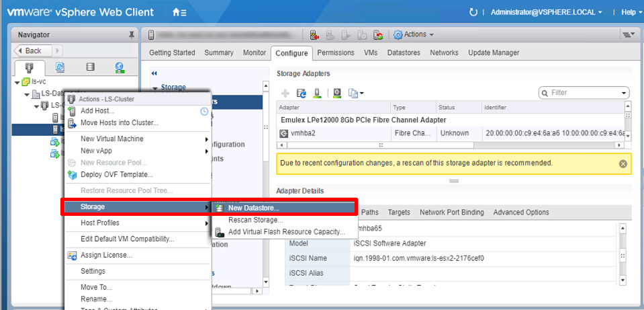Click the Deploy OVF Template icon
Image resolution: width=644 pixels, height=310 pixels.
point(73,175)
